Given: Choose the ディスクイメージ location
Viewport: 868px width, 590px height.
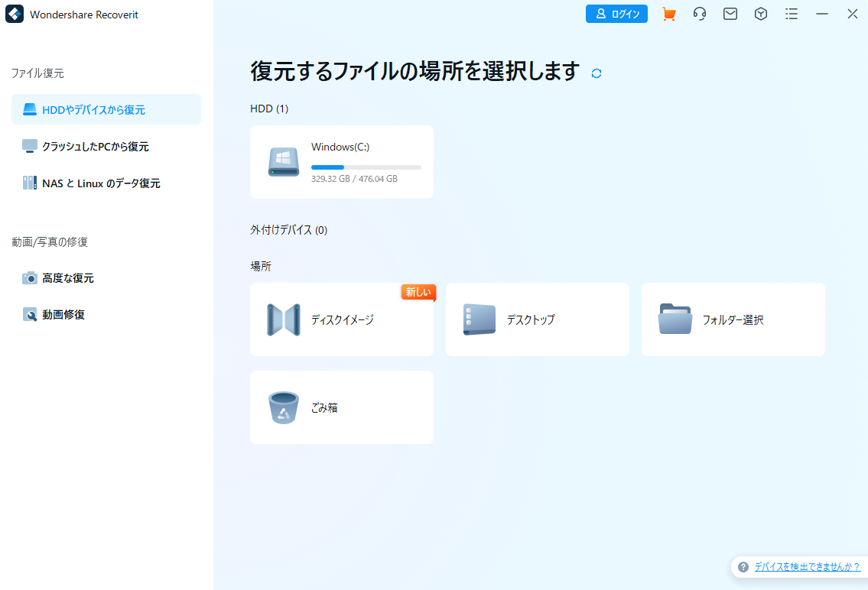Looking at the screenshot, I should point(341,319).
